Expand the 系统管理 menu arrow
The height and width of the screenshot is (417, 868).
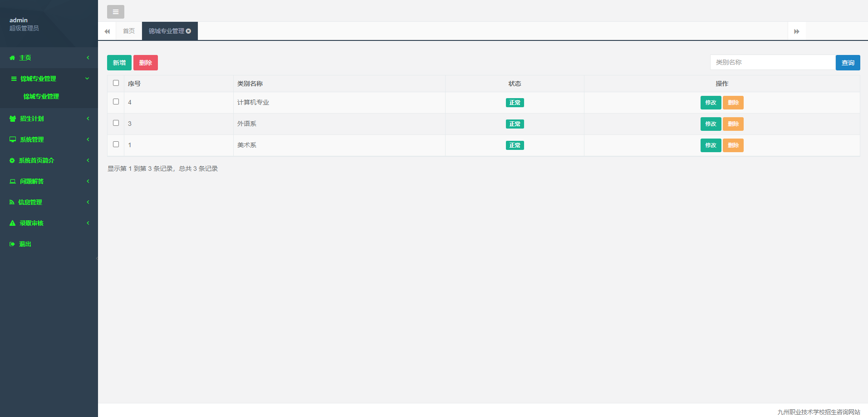pyautogui.click(x=88, y=139)
